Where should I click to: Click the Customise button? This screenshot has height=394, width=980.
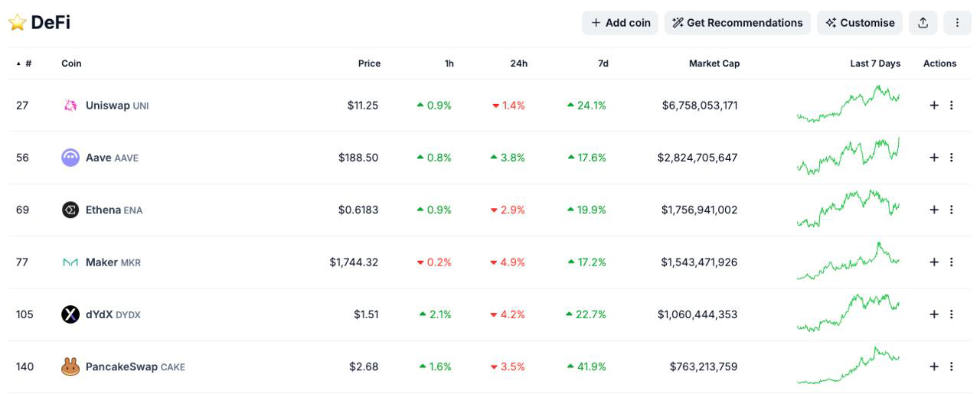860,23
